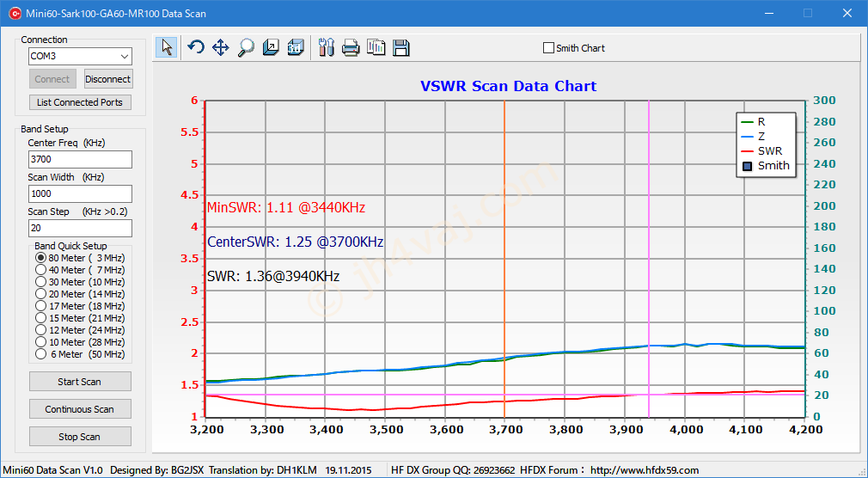
Task: Select the magnifier zoom tool
Action: pos(246,47)
